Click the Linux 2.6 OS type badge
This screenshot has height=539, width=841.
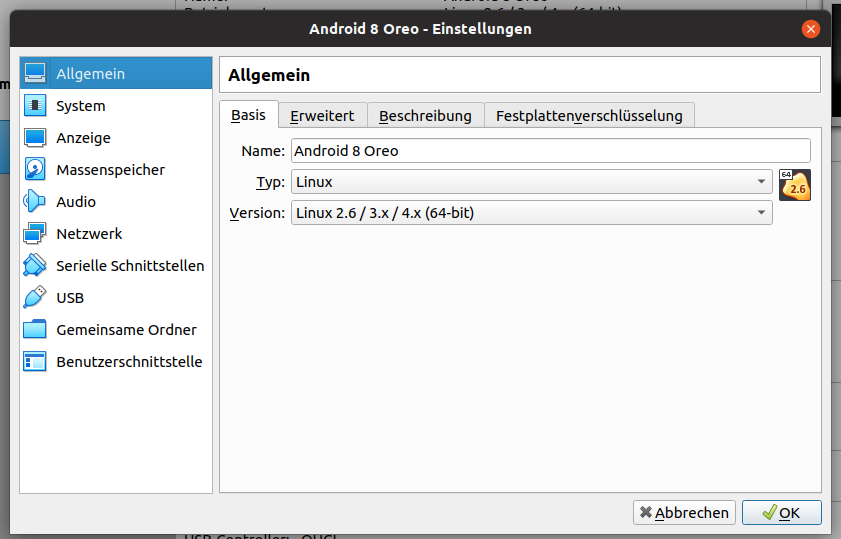point(795,185)
